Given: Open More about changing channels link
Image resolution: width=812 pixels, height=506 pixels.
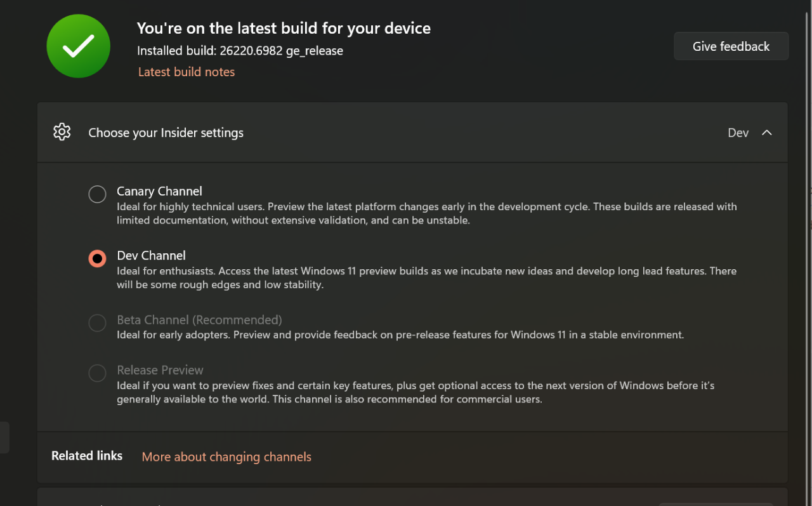Looking at the screenshot, I should [226, 456].
